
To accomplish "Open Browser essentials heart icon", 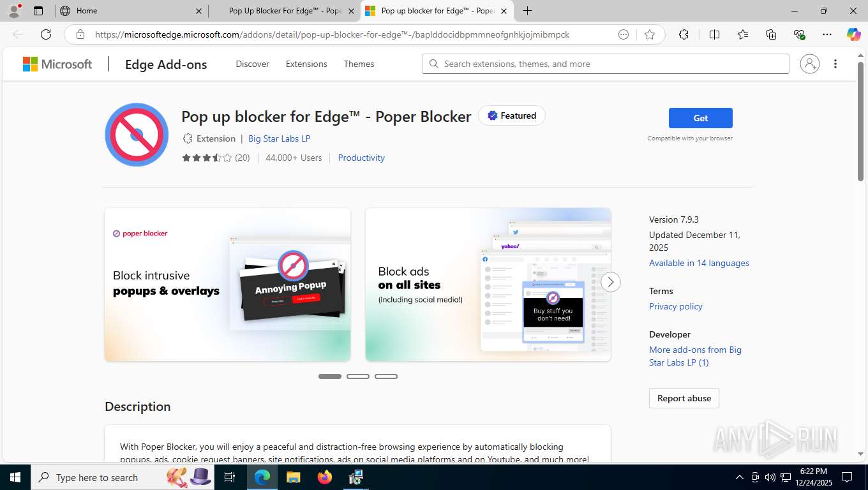I will point(799,34).
